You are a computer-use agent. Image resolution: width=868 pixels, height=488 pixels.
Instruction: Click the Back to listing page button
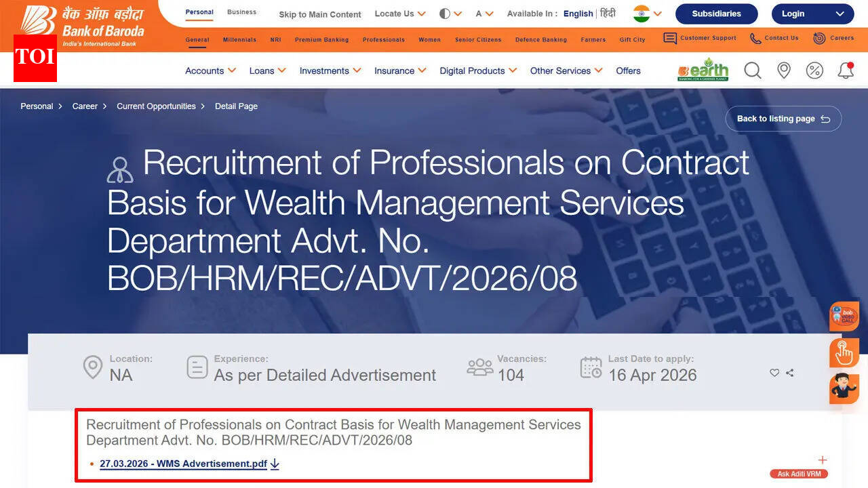tap(783, 119)
